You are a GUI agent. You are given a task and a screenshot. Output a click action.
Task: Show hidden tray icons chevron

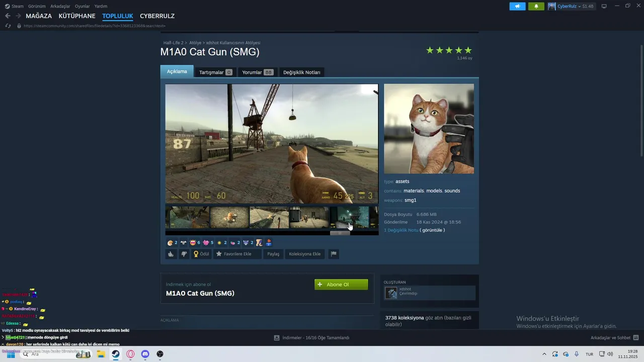pyautogui.click(x=544, y=354)
